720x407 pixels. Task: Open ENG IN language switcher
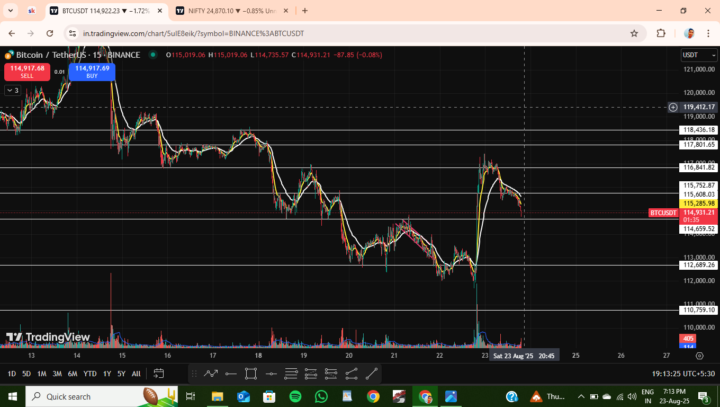(x=647, y=396)
